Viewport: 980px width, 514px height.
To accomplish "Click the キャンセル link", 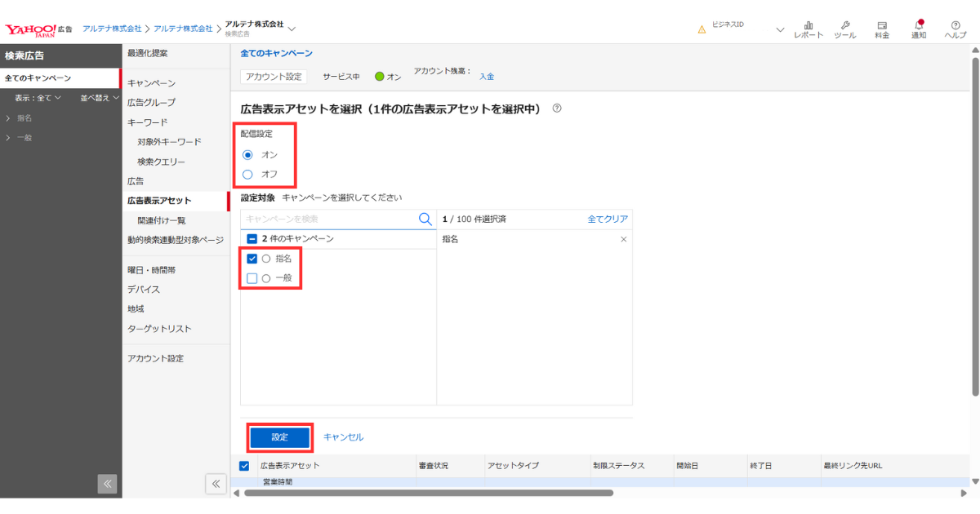I will 343,437.
